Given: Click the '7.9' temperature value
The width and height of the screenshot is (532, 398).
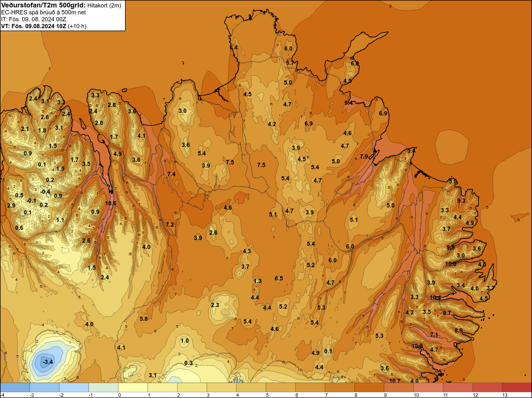Looking at the screenshot, I should coord(364,156).
